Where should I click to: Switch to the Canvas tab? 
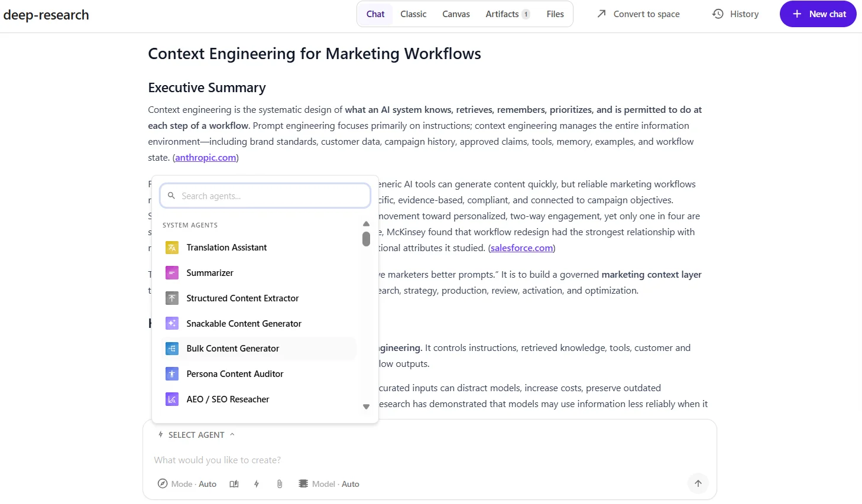pos(456,14)
